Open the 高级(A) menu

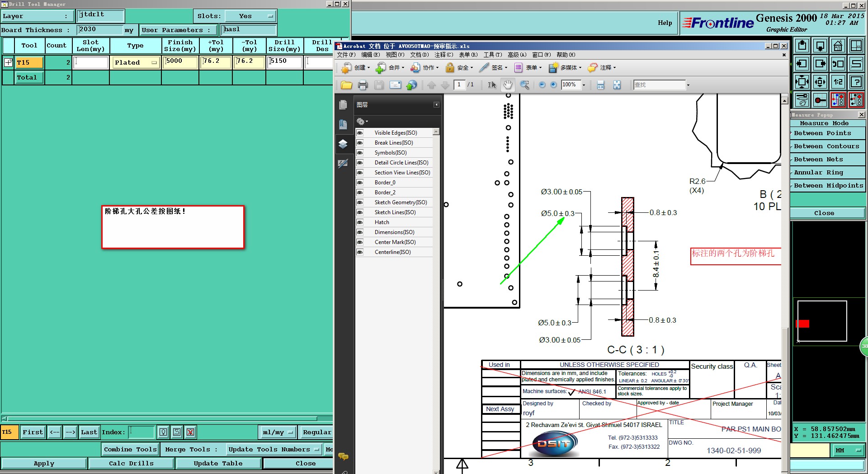(516, 55)
